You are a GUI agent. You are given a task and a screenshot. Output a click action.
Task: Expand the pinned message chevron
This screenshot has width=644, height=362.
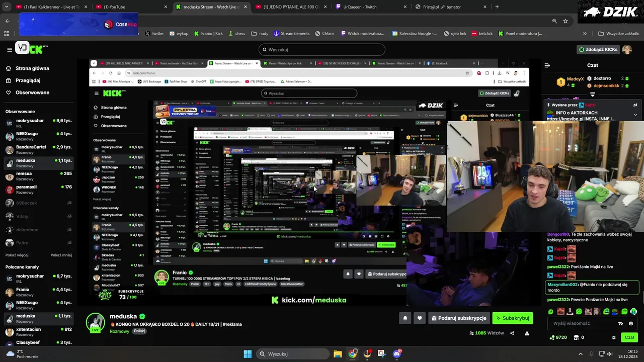[x=635, y=115]
